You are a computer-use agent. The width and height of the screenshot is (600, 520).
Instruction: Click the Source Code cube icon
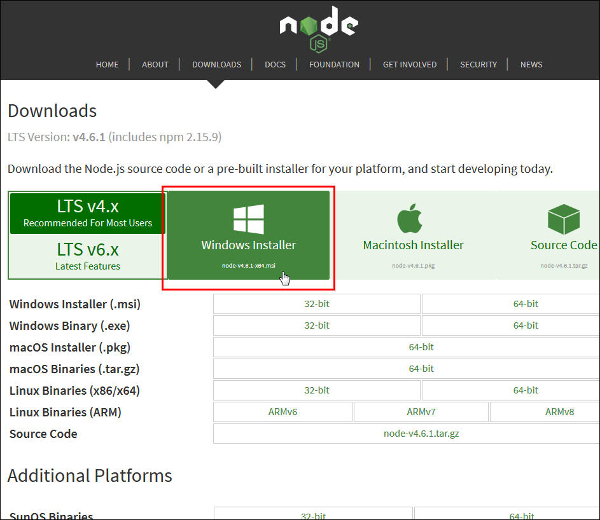click(x=564, y=219)
